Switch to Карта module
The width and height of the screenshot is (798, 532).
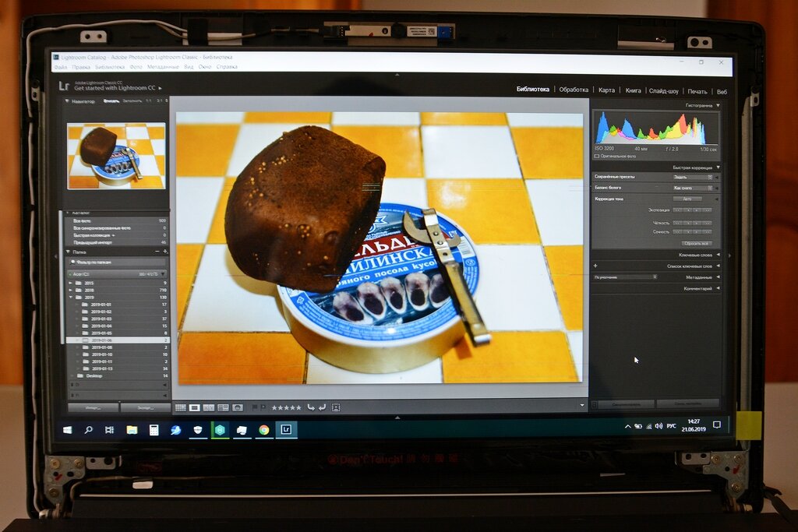point(606,90)
